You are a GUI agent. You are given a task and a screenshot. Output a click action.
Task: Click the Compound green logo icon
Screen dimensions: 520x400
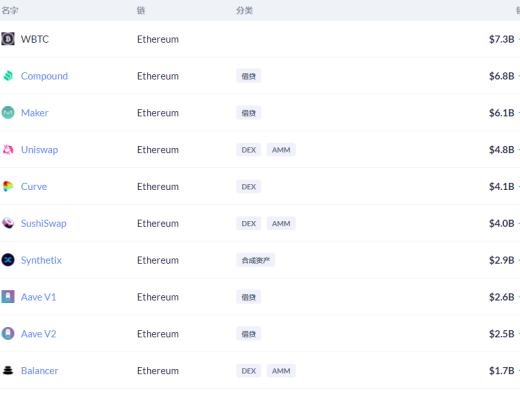(8, 76)
